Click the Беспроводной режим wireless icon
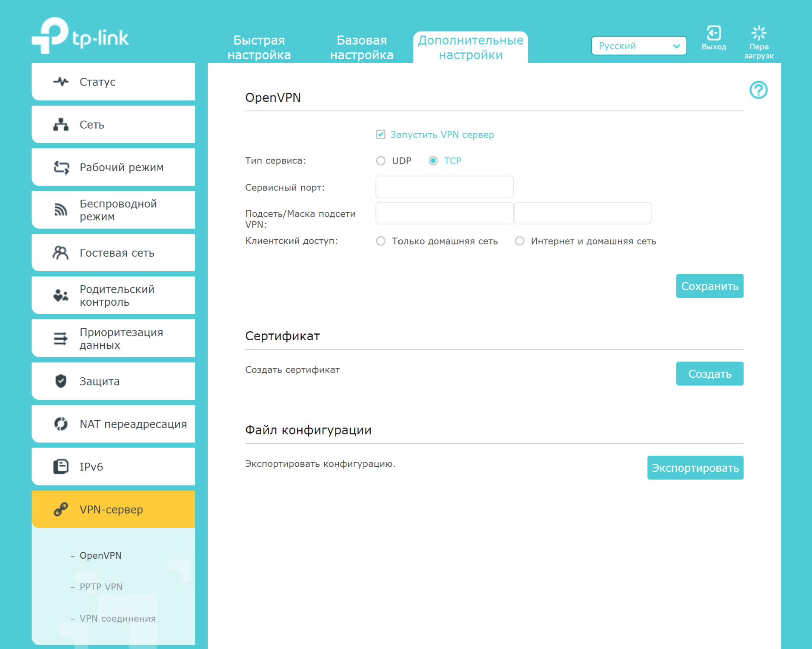The width and height of the screenshot is (812, 649). pos(61,210)
